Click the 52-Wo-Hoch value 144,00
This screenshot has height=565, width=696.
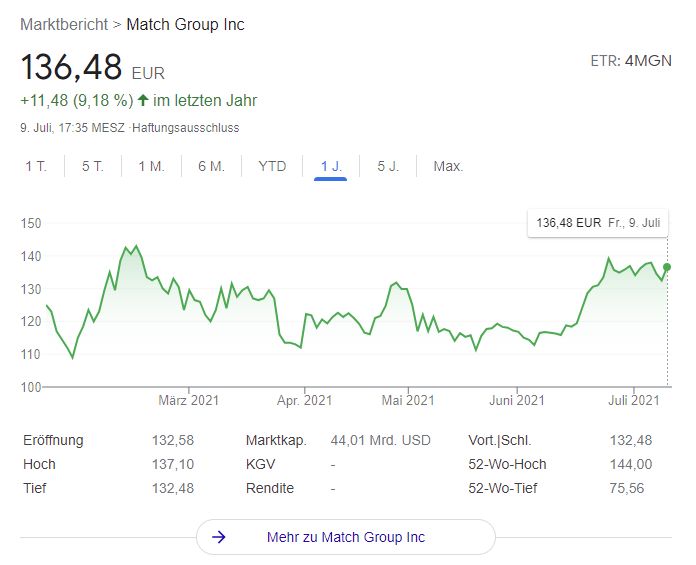click(x=630, y=464)
